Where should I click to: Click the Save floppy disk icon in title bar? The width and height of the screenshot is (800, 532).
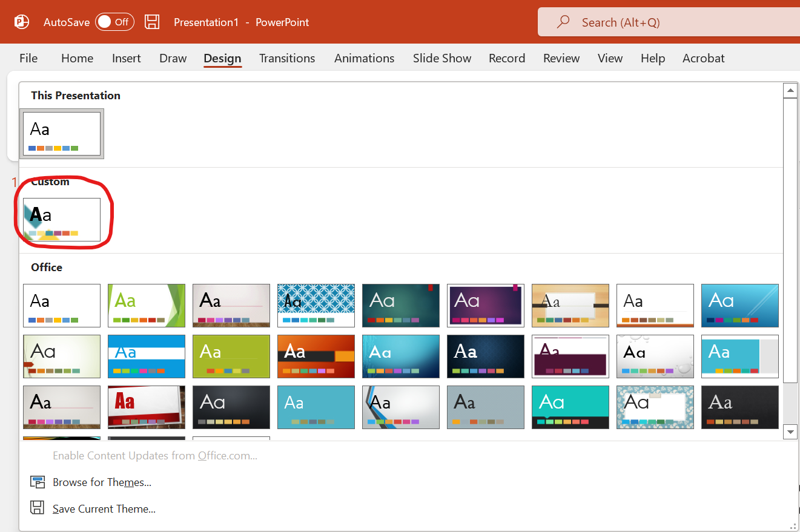coord(152,22)
